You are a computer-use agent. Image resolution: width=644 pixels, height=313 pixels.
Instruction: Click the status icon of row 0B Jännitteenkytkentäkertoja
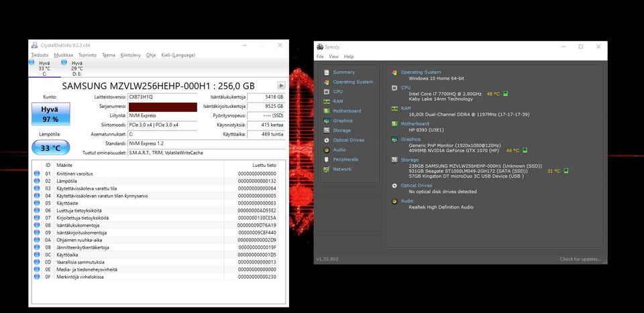37,247
